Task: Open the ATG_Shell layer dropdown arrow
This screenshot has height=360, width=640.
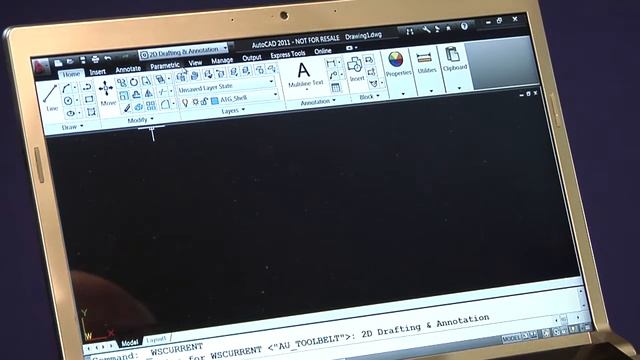Action: (x=276, y=94)
